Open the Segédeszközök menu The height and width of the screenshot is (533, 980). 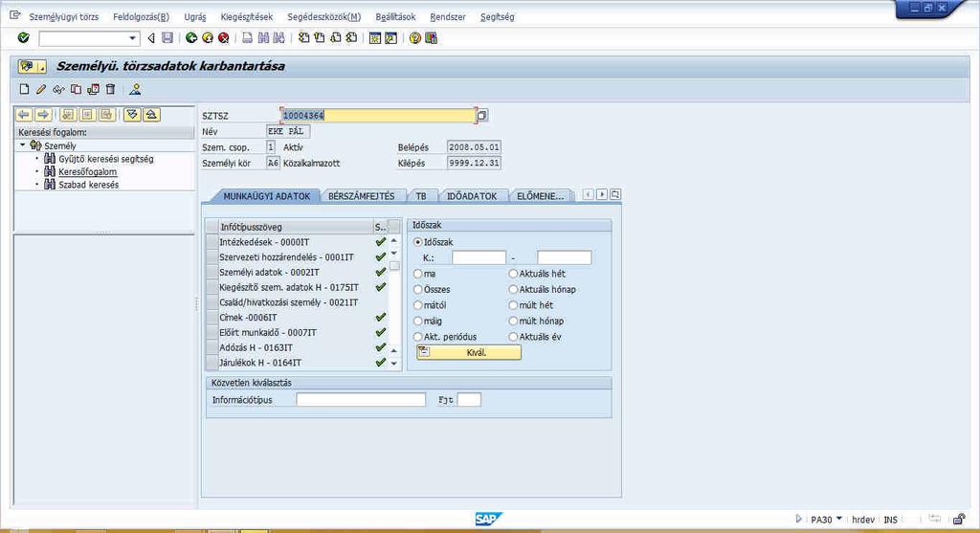tap(323, 17)
